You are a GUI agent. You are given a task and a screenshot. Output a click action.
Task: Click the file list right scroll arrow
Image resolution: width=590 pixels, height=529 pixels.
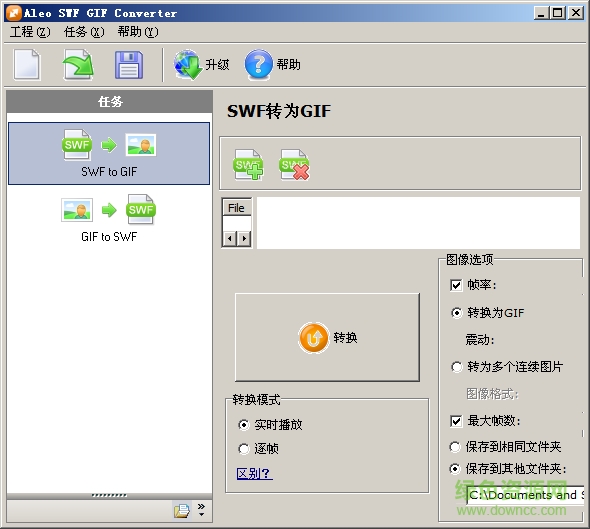point(244,239)
